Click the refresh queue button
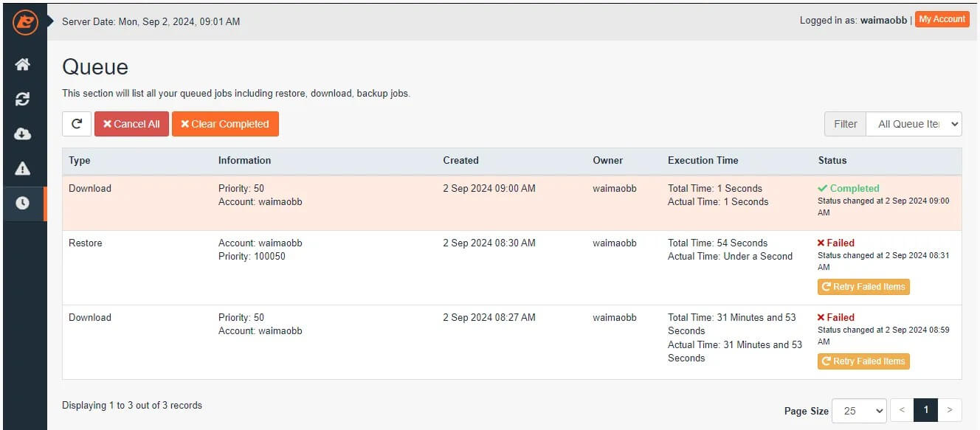This screenshot has height=430, width=980. pos(77,124)
